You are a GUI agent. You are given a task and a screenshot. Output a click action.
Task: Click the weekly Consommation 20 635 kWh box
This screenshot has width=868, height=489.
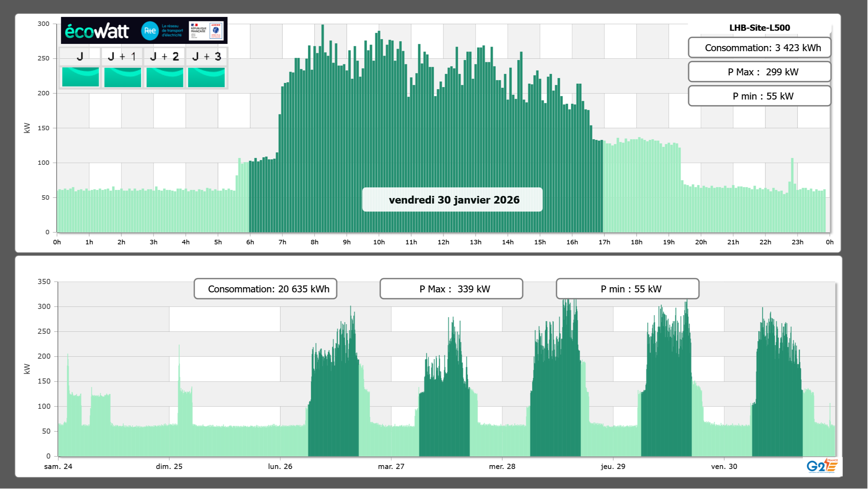(x=265, y=289)
